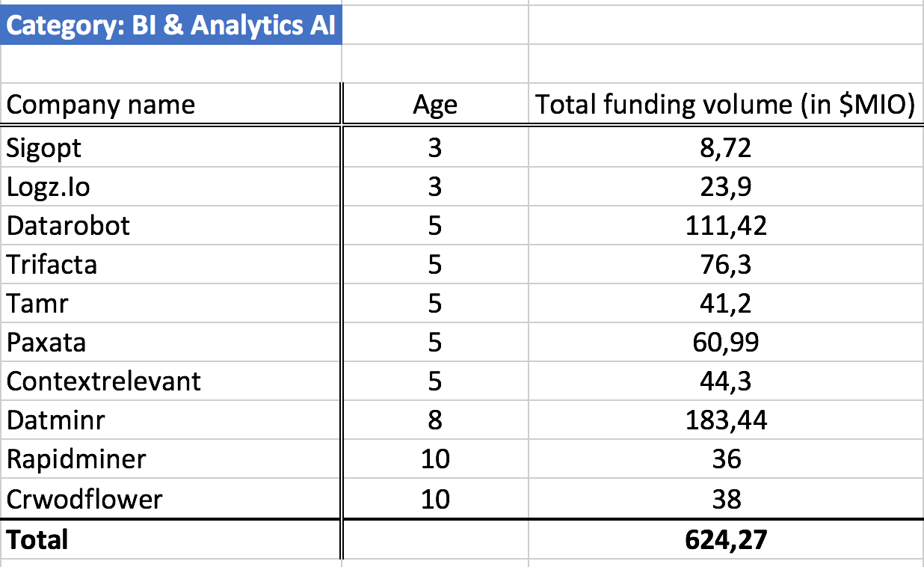Select the Datarobot company name cell
Viewport: 924px width, 567px height.
(69, 225)
